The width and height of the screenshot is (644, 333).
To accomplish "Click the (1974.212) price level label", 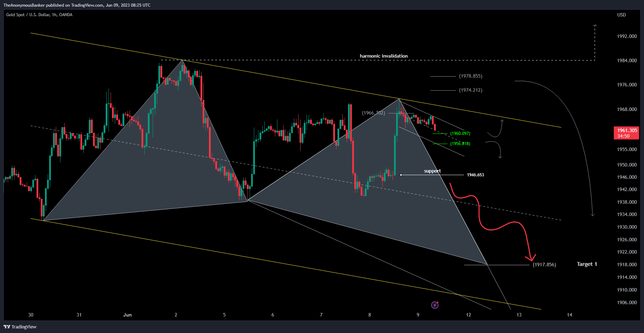I will tap(471, 90).
